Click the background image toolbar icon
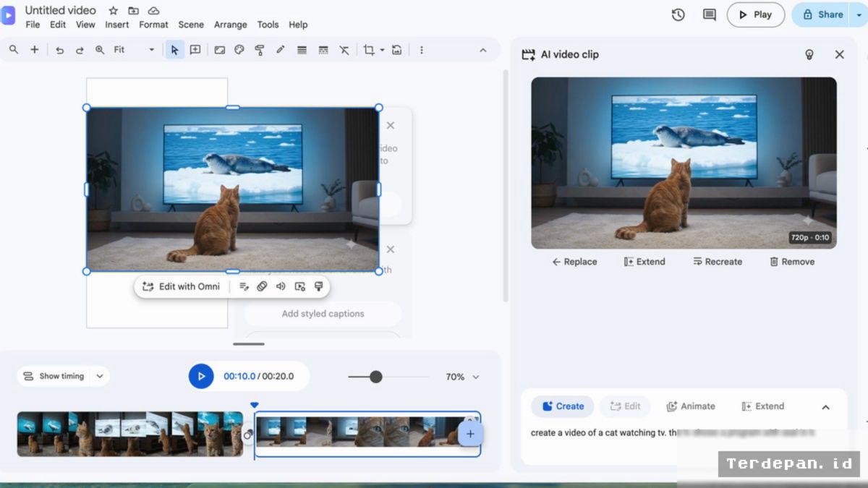Image resolution: width=868 pixels, height=488 pixels. coord(219,50)
